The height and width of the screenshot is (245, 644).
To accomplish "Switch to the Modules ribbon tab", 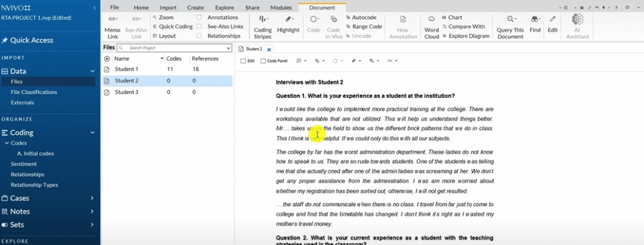I will click(x=281, y=8).
